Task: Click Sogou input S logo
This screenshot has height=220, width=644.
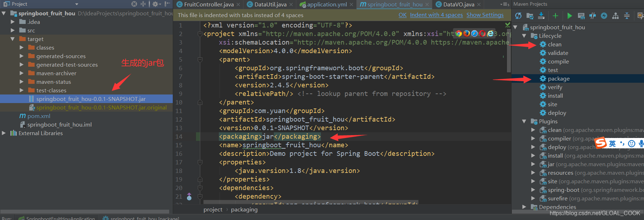Action: pyautogui.click(x=601, y=143)
